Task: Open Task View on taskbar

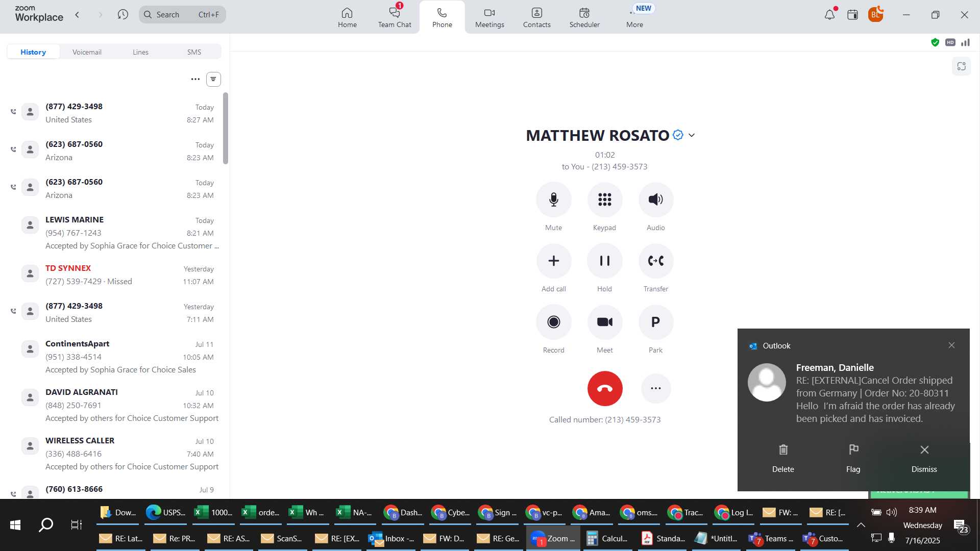Action: coord(76,525)
